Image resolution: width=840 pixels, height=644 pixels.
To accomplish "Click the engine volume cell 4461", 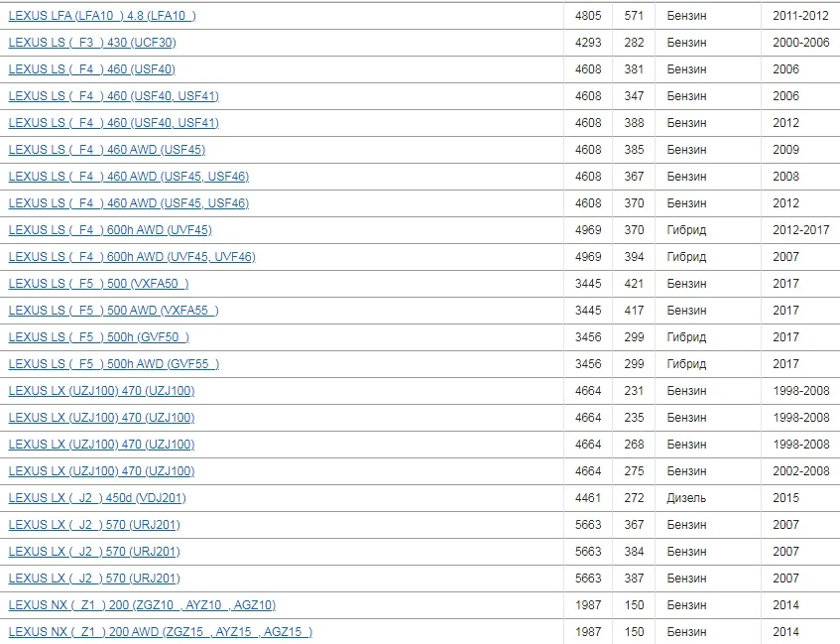I will click(x=588, y=498).
